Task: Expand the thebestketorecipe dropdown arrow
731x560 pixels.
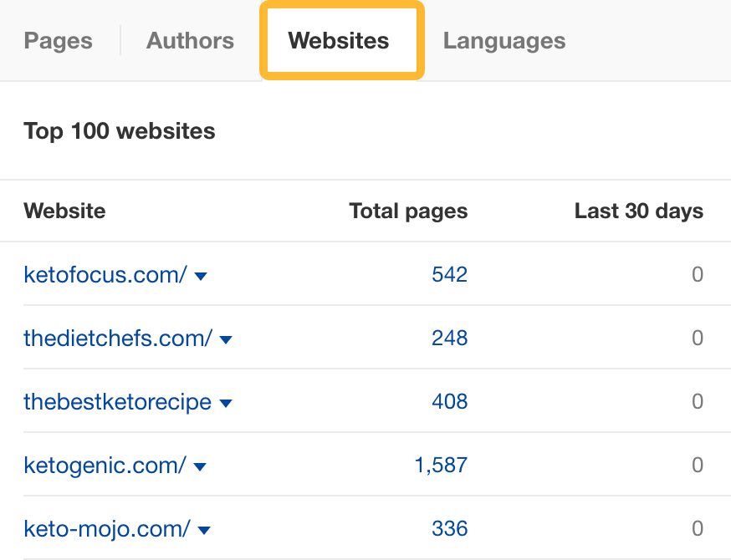Action: click(225, 402)
